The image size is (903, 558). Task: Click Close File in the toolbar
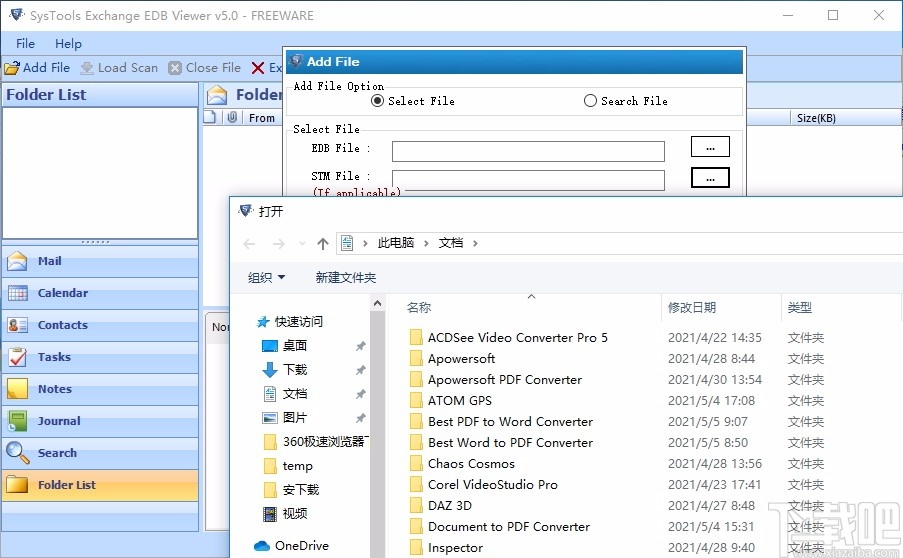tap(205, 68)
